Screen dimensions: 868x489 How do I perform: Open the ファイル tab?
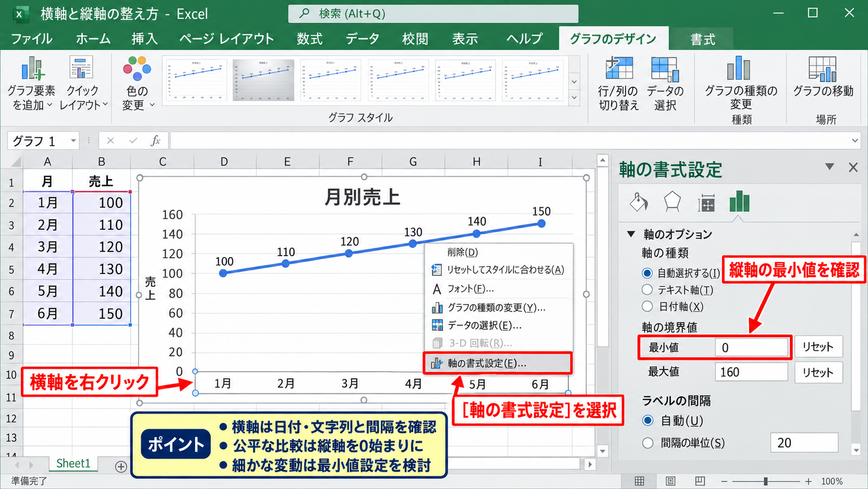click(32, 39)
